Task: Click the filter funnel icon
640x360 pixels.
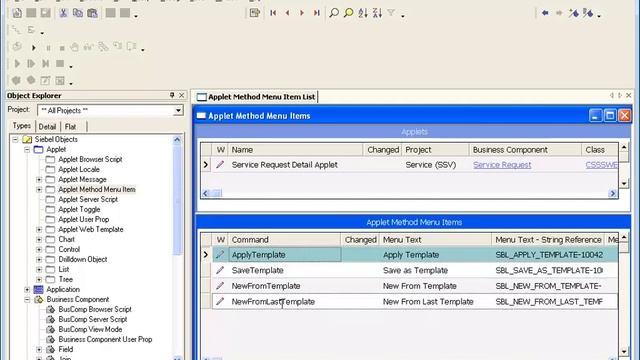Action: [x=391, y=13]
